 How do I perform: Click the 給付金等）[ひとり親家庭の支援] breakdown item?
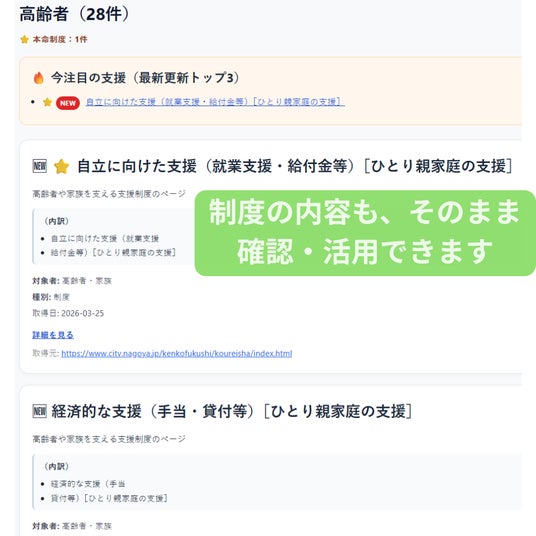pos(113,253)
